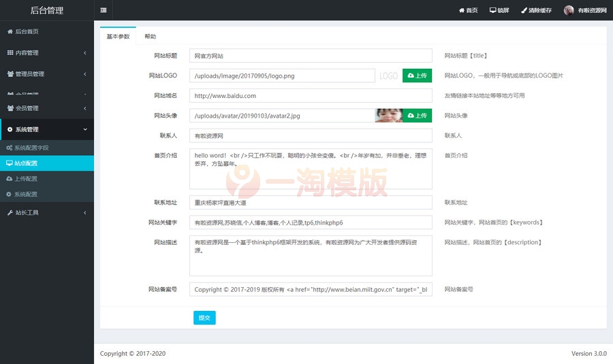Click the 提交 submit button
Image resolution: width=613 pixels, height=364 pixels.
204,318
